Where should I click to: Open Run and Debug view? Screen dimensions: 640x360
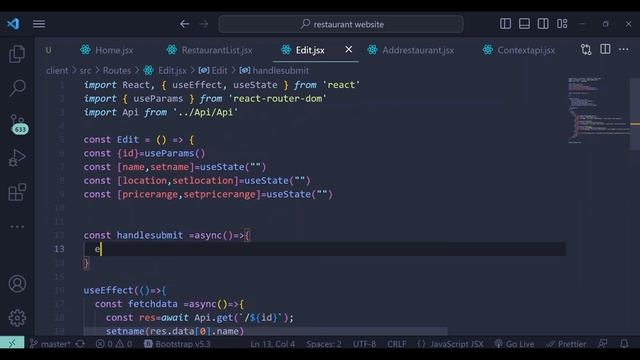17,158
